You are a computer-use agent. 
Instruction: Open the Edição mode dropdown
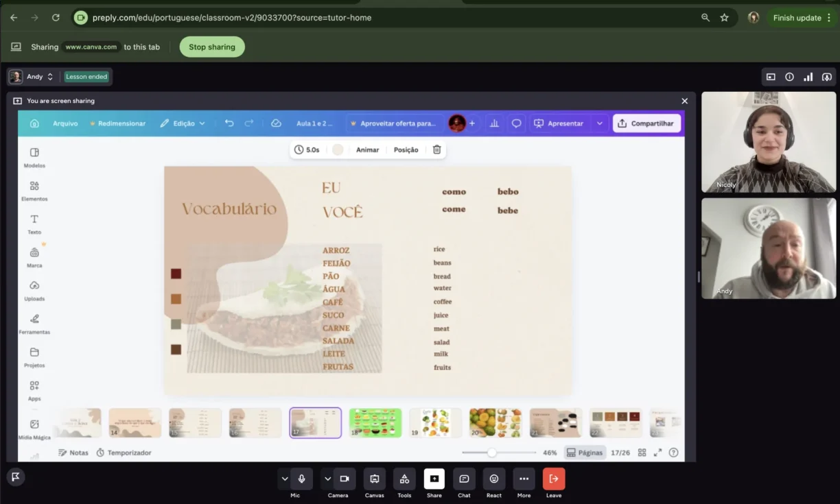[183, 123]
